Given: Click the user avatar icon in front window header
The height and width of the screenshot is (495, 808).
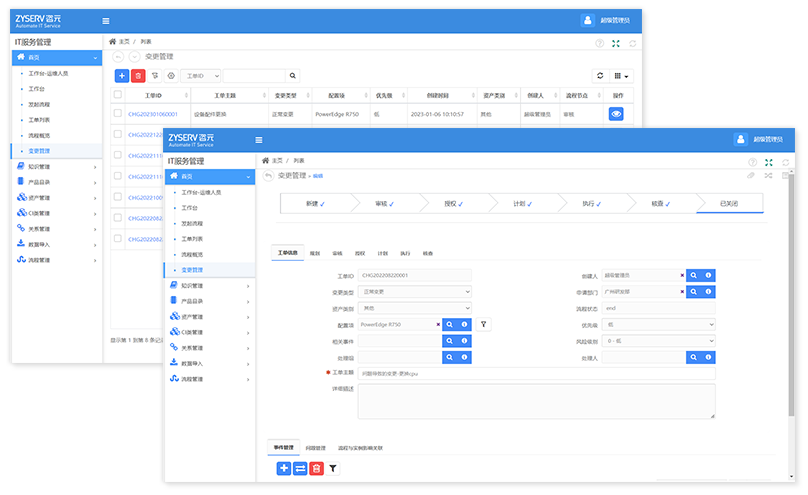Looking at the screenshot, I should [x=740, y=139].
